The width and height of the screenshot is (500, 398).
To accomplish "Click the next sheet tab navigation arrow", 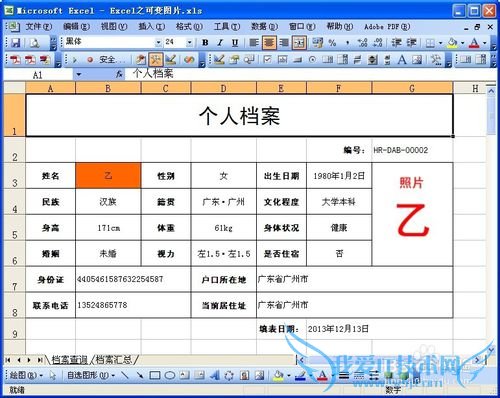I will click(29, 360).
